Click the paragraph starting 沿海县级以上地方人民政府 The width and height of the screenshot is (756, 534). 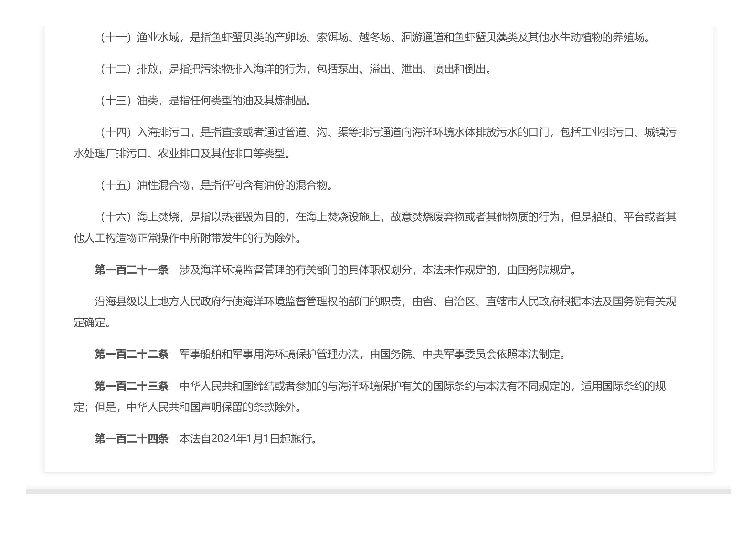tap(385, 301)
